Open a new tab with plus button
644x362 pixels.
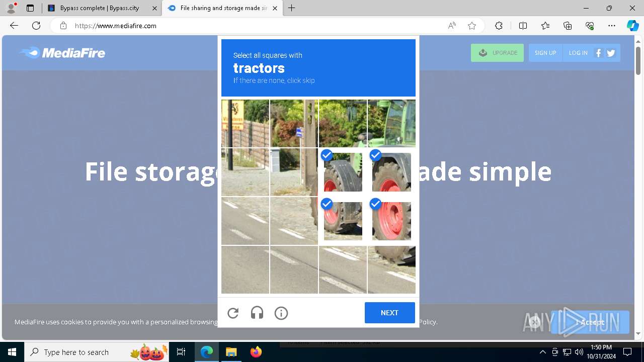pyautogui.click(x=292, y=8)
